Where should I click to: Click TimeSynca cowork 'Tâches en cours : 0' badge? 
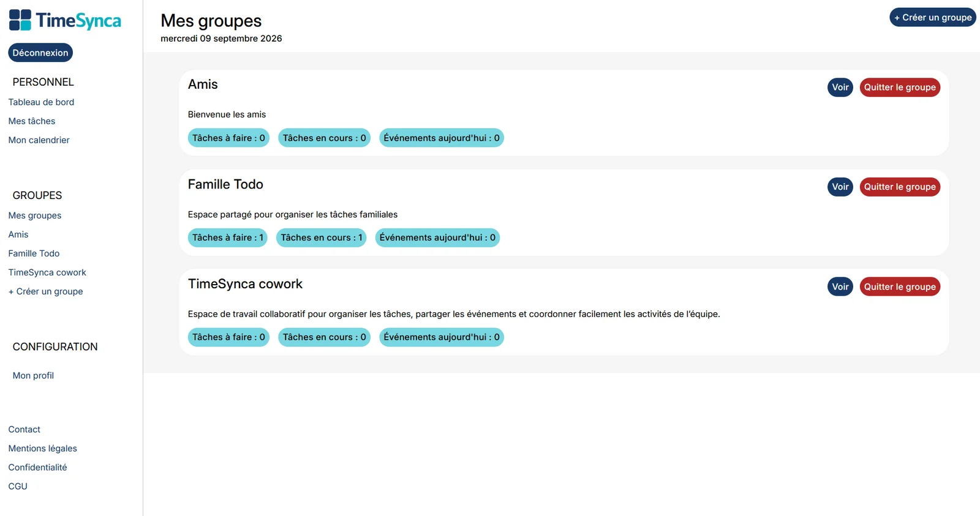324,337
